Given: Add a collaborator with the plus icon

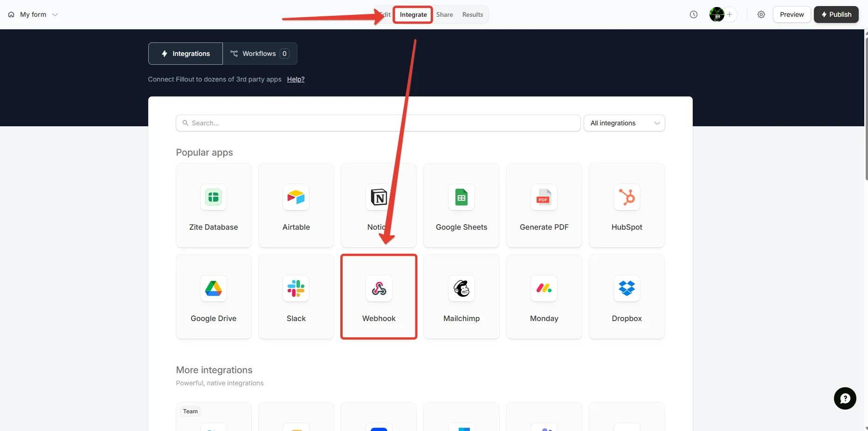Looking at the screenshot, I should (x=730, y=14).
